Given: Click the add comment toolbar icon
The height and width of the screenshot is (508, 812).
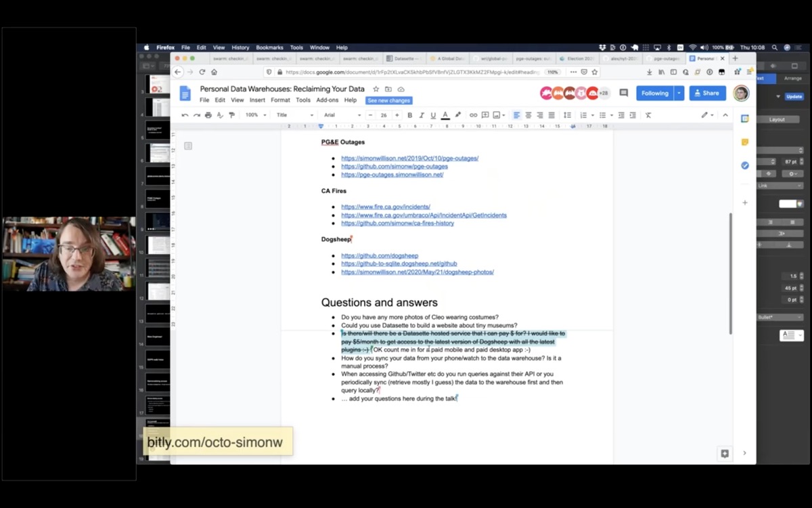Looking at the screenshot, I should pos(484,115).
